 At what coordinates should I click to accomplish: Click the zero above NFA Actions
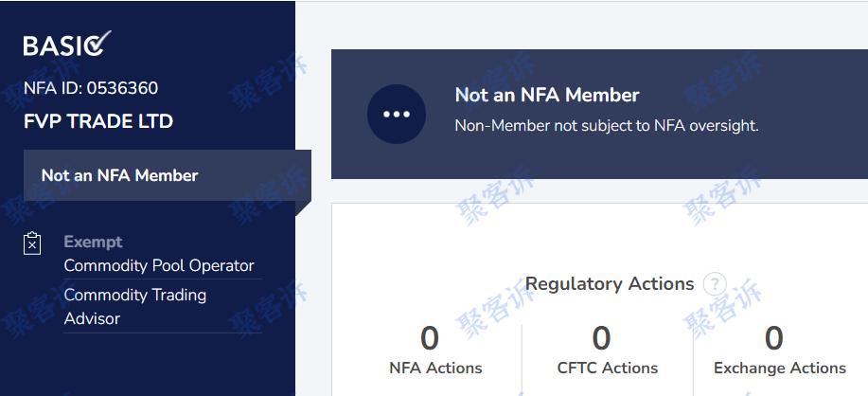(430, 338)
